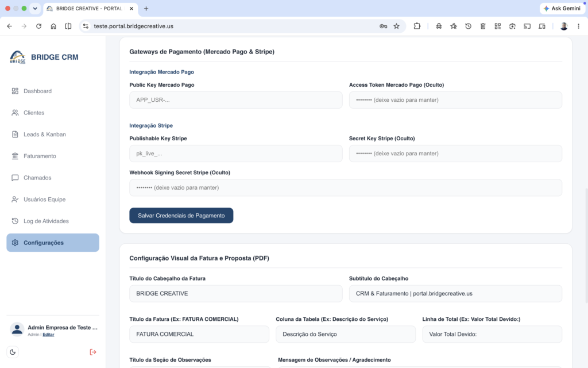Bookmark this page with the star
Screen dimensions: 588x368
[396, 26]
